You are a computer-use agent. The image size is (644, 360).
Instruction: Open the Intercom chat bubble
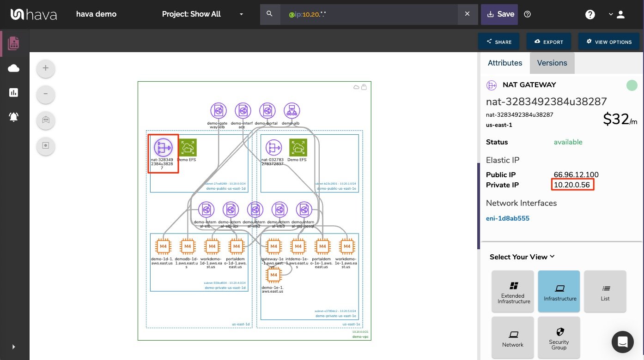(623, 342)
